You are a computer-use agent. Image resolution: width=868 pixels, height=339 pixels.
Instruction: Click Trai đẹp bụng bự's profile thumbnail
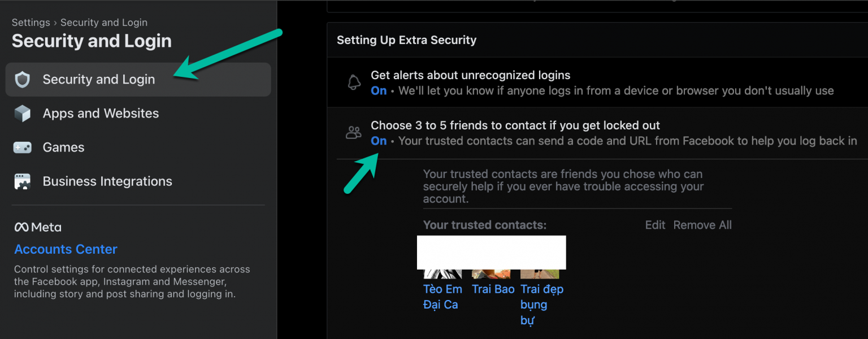[540, 273]
